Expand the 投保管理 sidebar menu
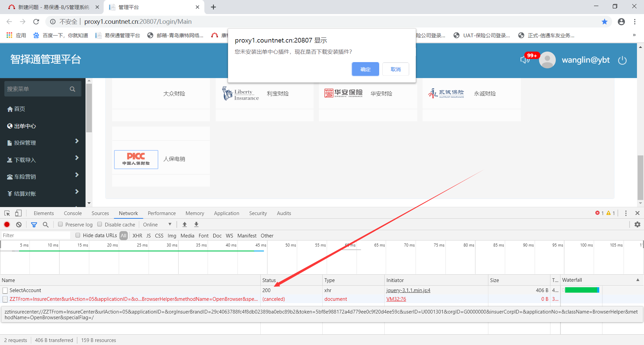This screenshot has height=345, width=644. point(43,143)
